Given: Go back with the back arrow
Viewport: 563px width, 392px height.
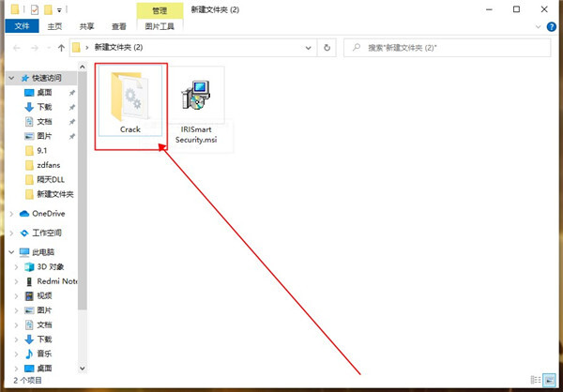Looking at the screenshot, I should [17, 48].
